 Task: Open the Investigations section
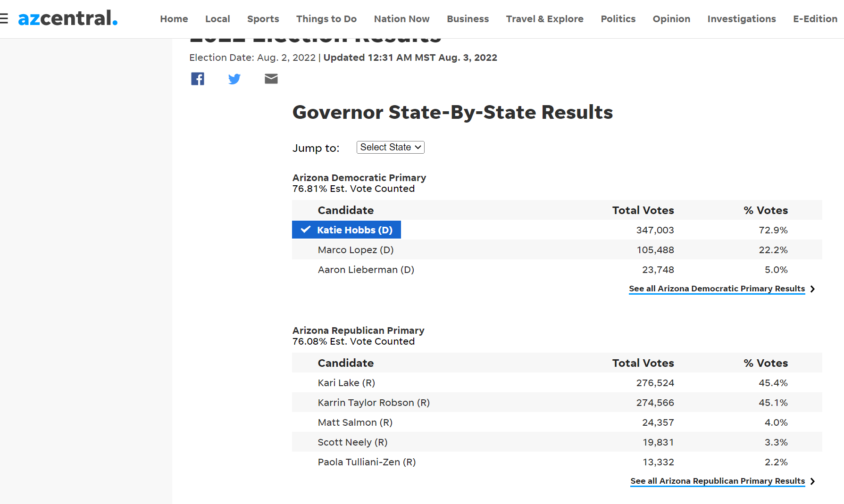[742, 19]
